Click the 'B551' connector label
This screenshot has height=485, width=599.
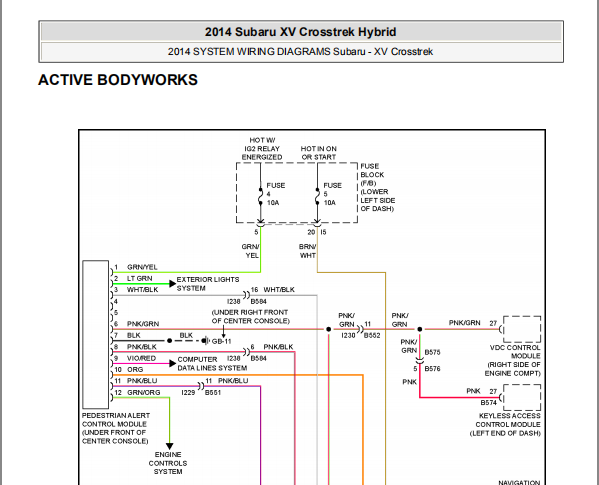click(213, 392)
